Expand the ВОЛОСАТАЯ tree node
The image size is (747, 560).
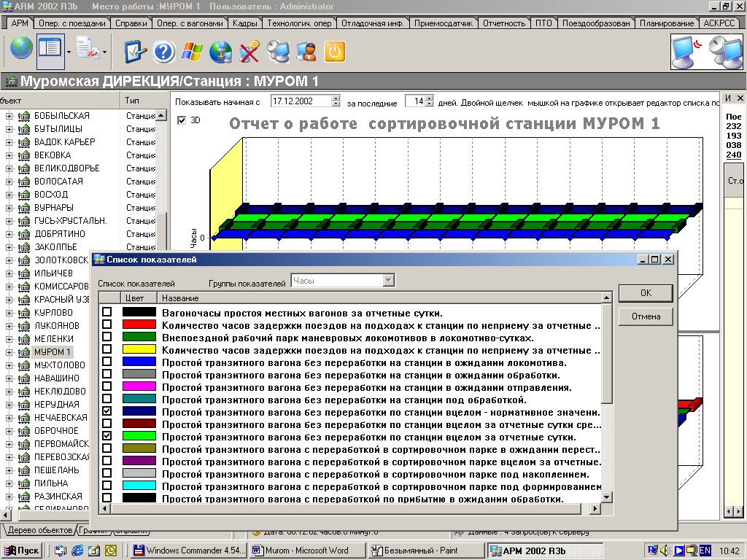tap(9, 182)
